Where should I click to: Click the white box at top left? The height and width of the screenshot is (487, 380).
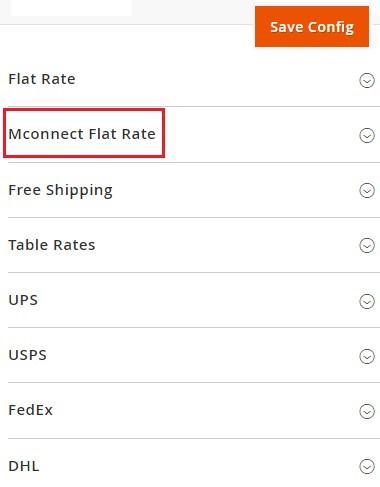[x=71, y=8]
